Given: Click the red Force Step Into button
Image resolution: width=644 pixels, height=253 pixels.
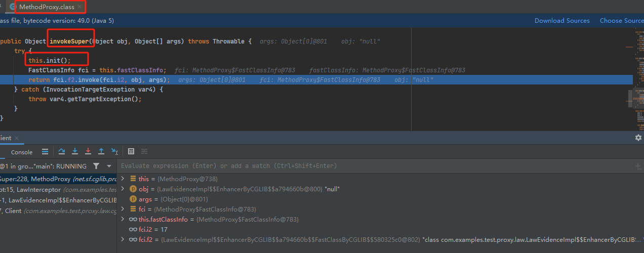Looking at the screenshot, I should tap(88, 151).
